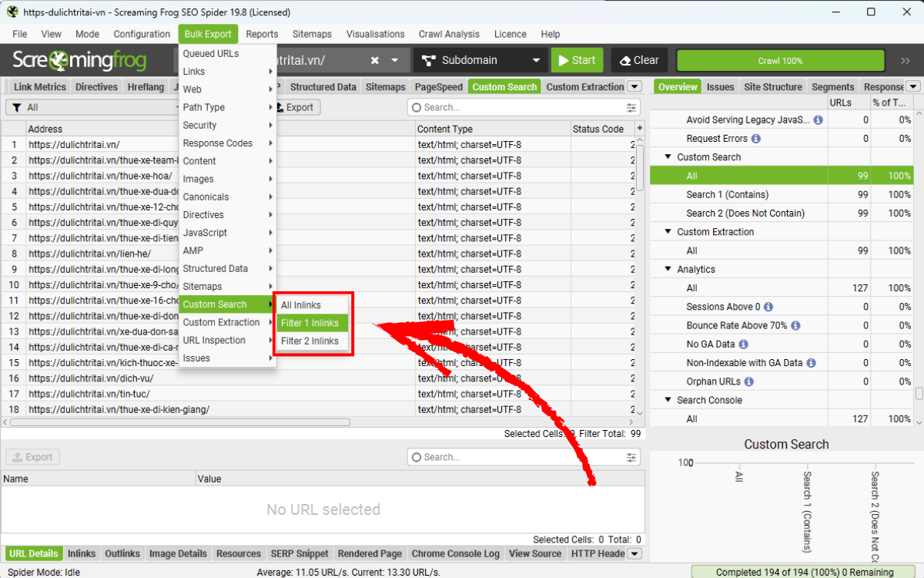Clear the URL field with the X icon

click(374, 61)
